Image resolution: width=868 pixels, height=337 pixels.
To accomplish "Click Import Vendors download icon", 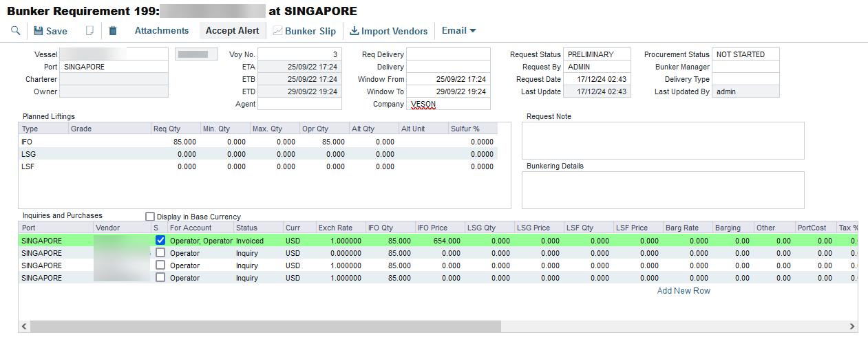I will click(x=354, y=31).
